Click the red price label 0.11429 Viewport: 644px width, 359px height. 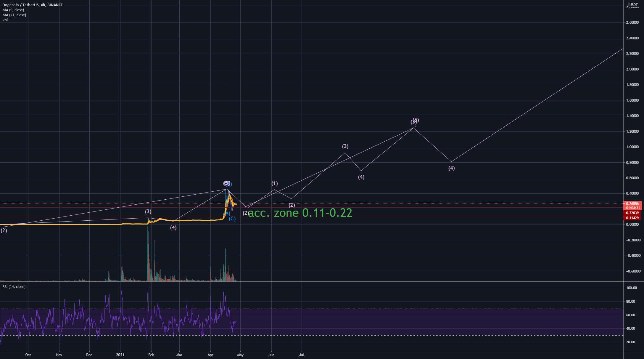point(632,218)
